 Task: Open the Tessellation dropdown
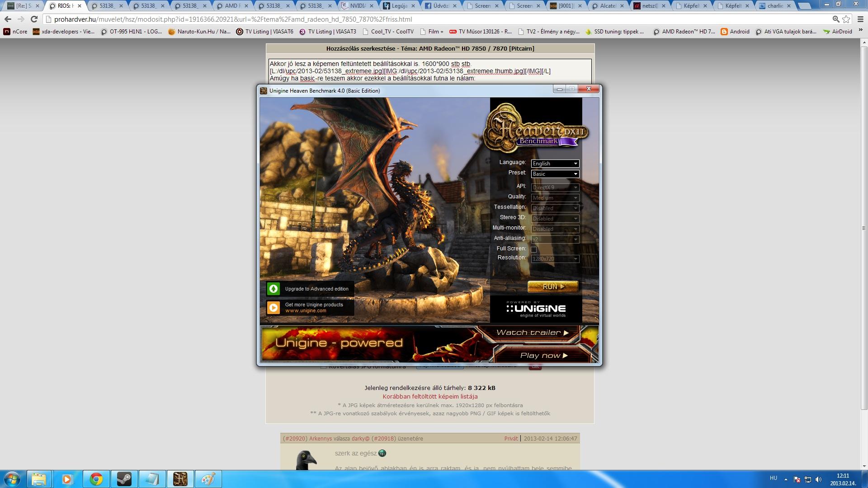(x=555, y=208)
